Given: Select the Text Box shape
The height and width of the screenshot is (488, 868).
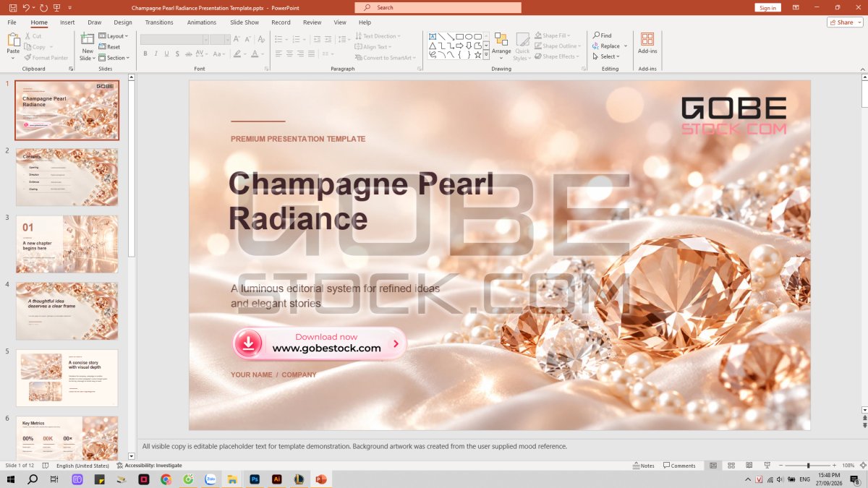Looking at the screenshot, I should pos(433,36).
